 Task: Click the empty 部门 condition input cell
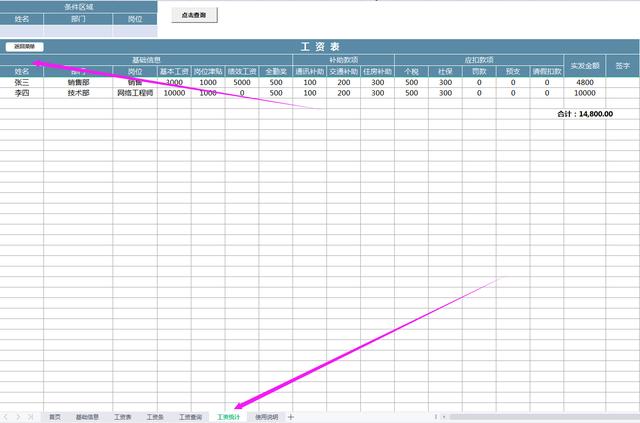[x=78, y=31]
